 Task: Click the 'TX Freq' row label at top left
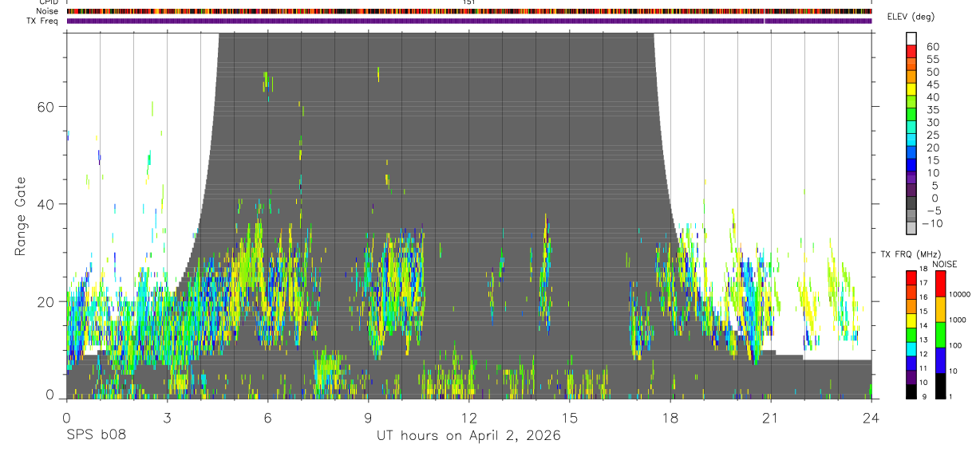pos(43,21)
